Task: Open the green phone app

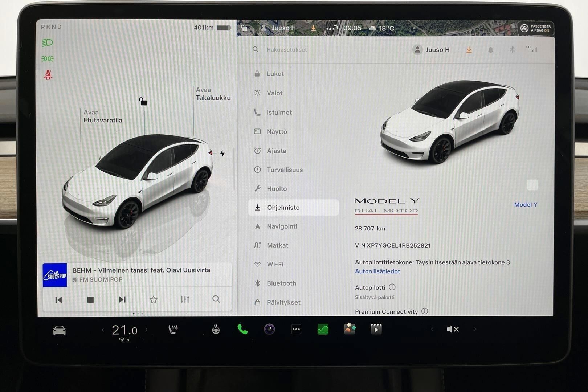Action: (242, 329)
